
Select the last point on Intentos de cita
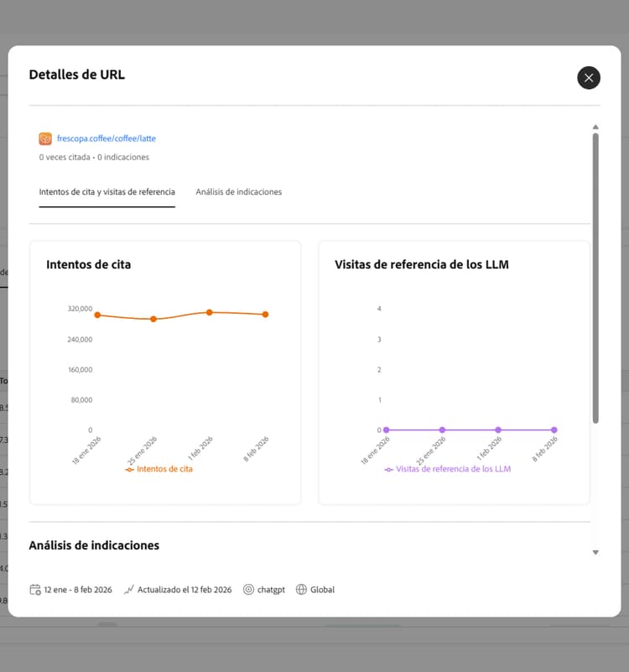tap(265, 314)
